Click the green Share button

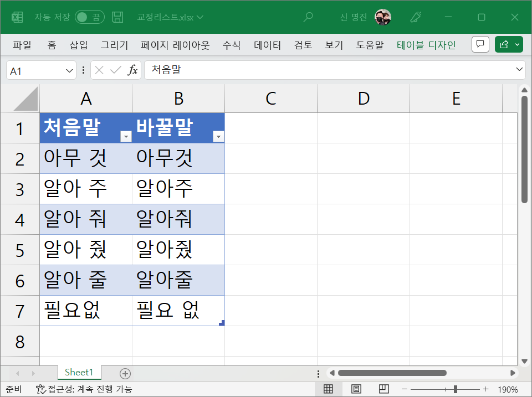509,44
